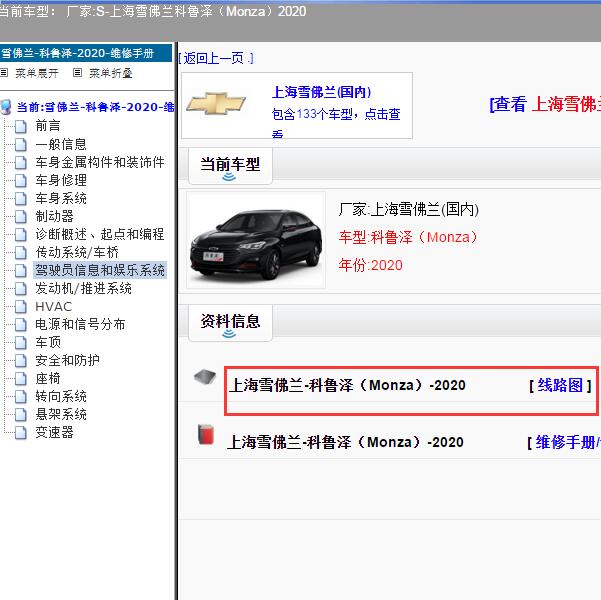Click the 返回上一页 back link
Viewport: 601px width, 600px height.
(216, 58)
